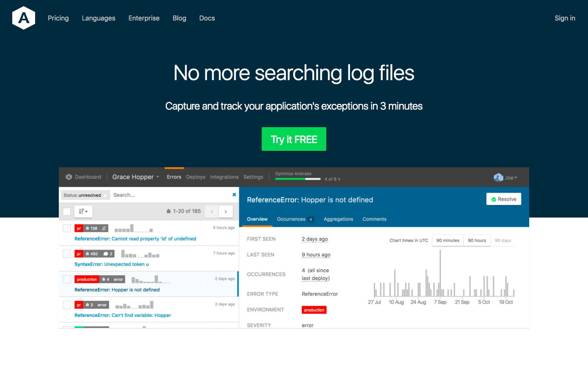The height and width of the screenshot is (368, 588).
Task: Click the Occurrences count badge 4
Action: click(311, 219)
